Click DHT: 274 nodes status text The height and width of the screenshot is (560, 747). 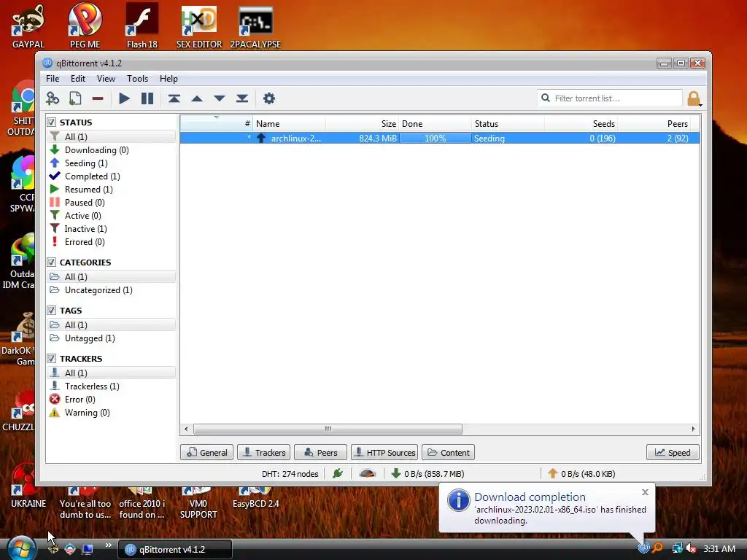[x=290, y=474]
